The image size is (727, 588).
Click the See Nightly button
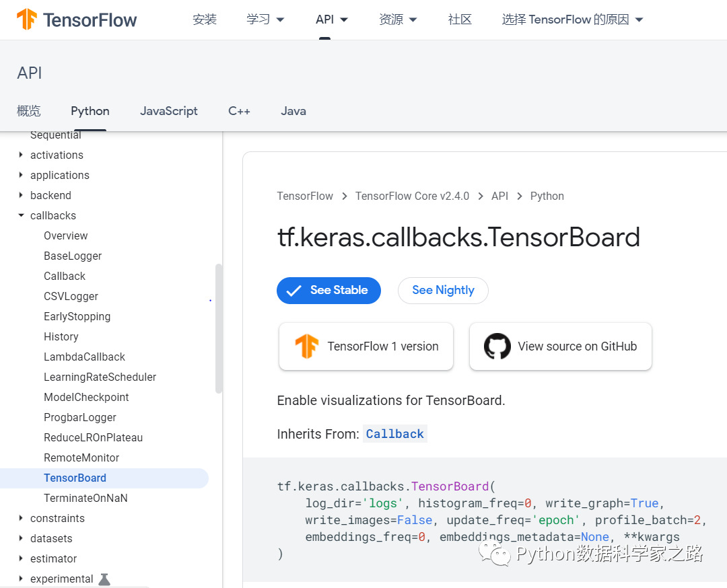(443, 291)
